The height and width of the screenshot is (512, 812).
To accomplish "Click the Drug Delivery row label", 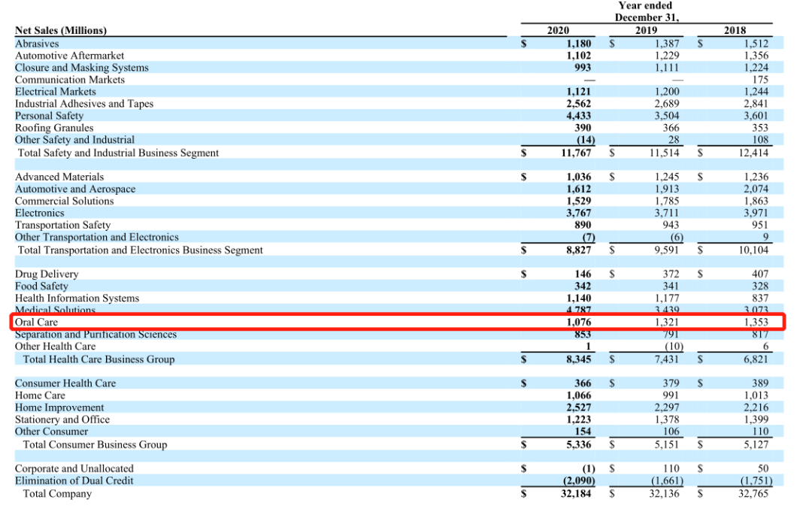I will pyautogui.click(x=47, y=274).
